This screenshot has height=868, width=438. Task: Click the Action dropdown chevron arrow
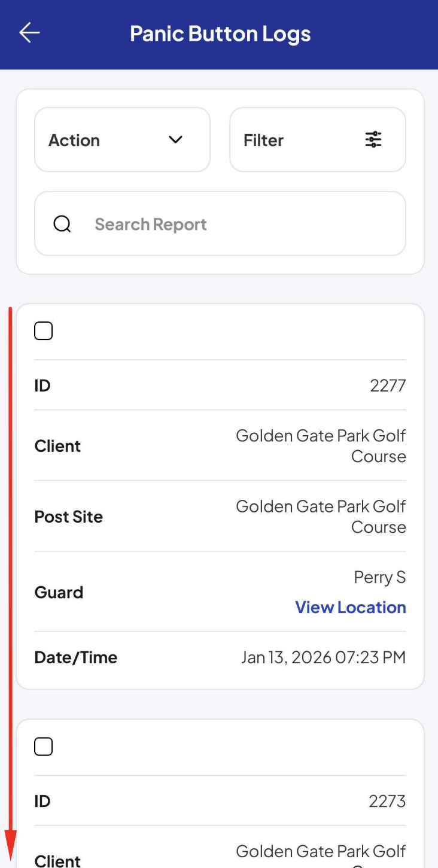coord(175,139)
